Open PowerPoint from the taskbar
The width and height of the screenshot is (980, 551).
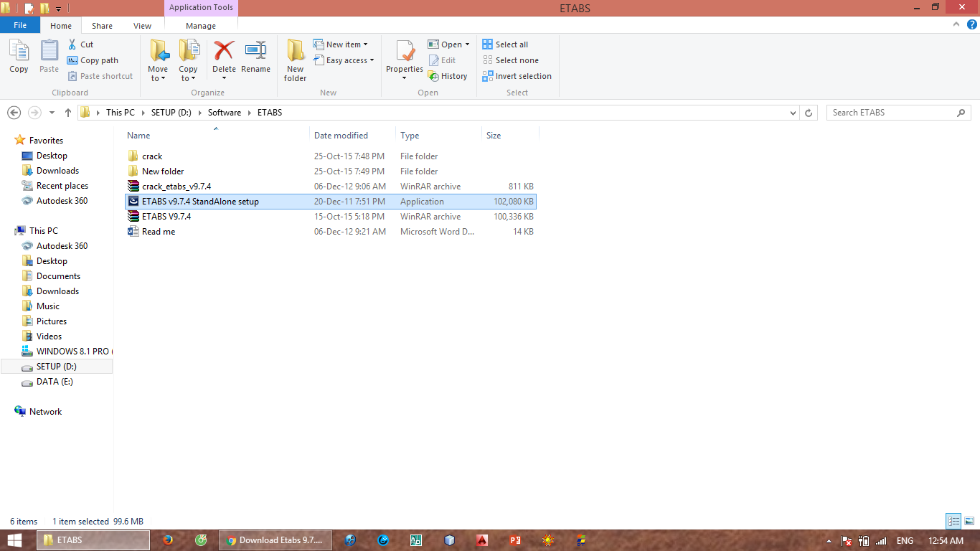point(514,540)
